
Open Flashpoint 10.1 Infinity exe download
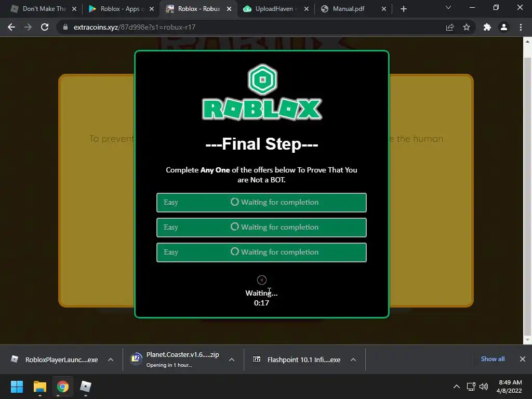(x=296, y=360)
